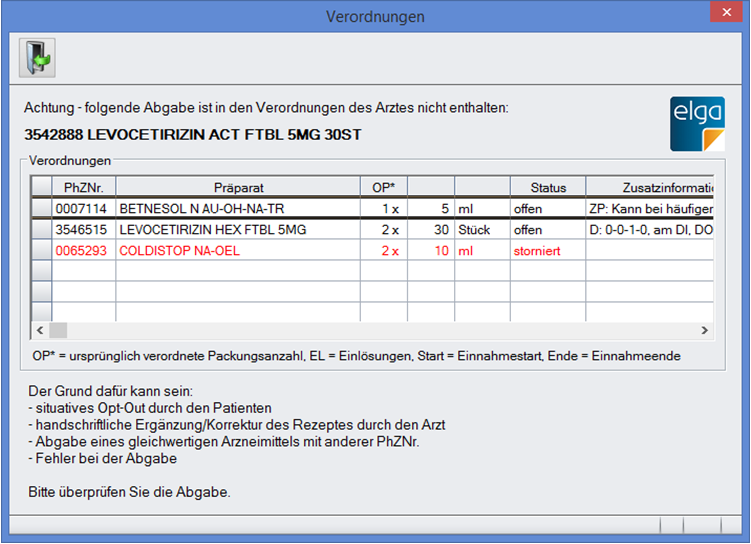
Task: Click the OP* column header
Action: coord(383,187)
